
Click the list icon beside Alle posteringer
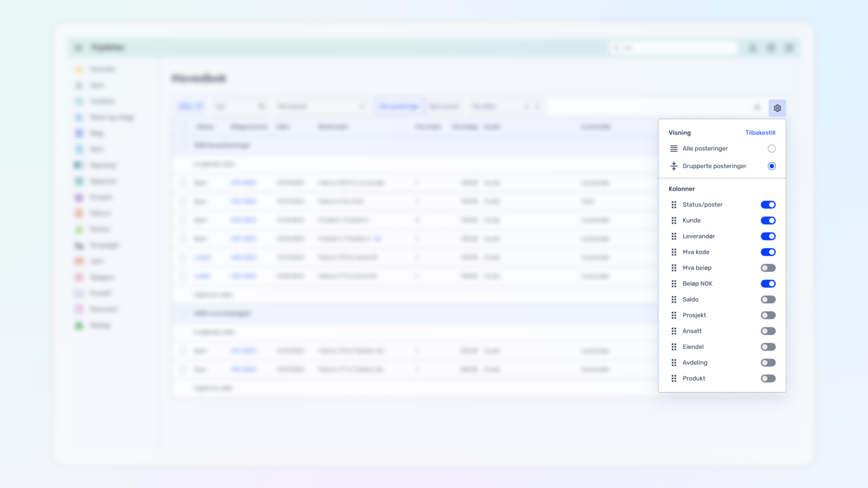[674, 149]
